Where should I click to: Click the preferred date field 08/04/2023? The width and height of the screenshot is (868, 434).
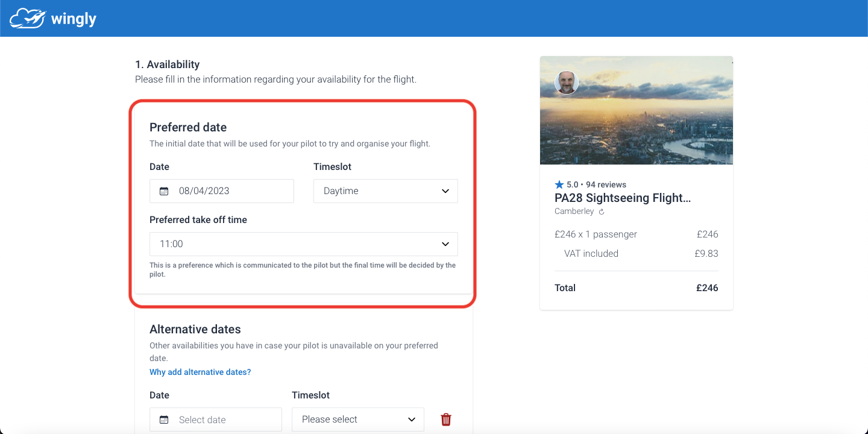point(222,191)
